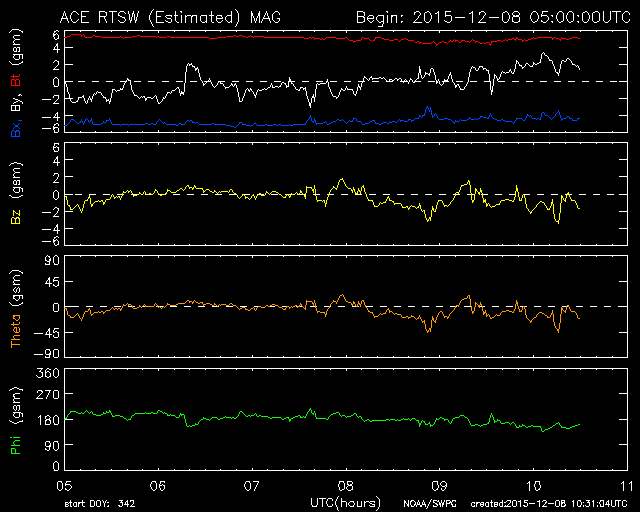Click the '-45' Theta axis value
Screen dimensions: 640x512
(45, 333)
